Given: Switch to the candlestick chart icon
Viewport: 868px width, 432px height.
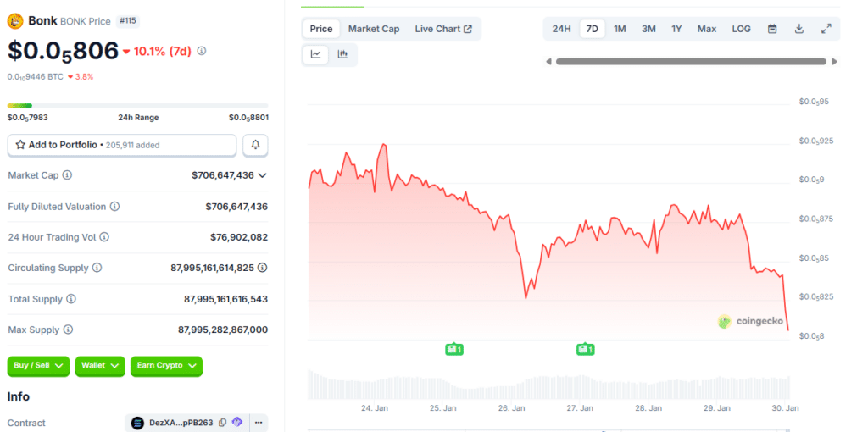Looking at the screenshot, I should (343, 54).
